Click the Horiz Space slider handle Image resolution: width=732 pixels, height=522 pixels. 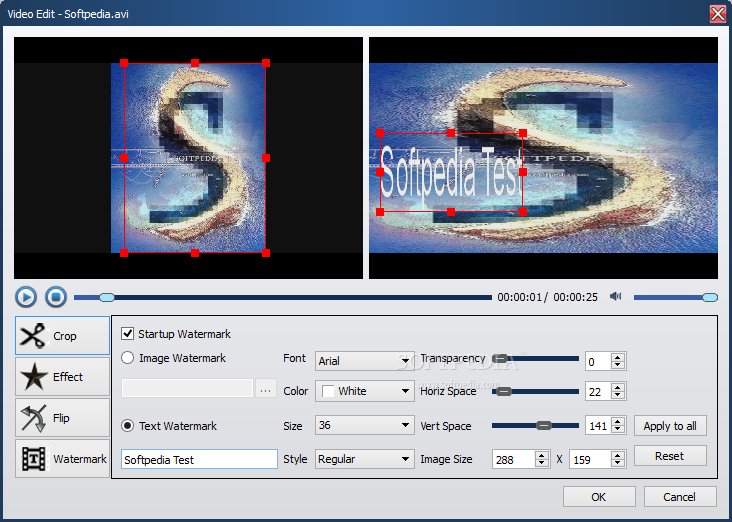[x=503, y=391]
